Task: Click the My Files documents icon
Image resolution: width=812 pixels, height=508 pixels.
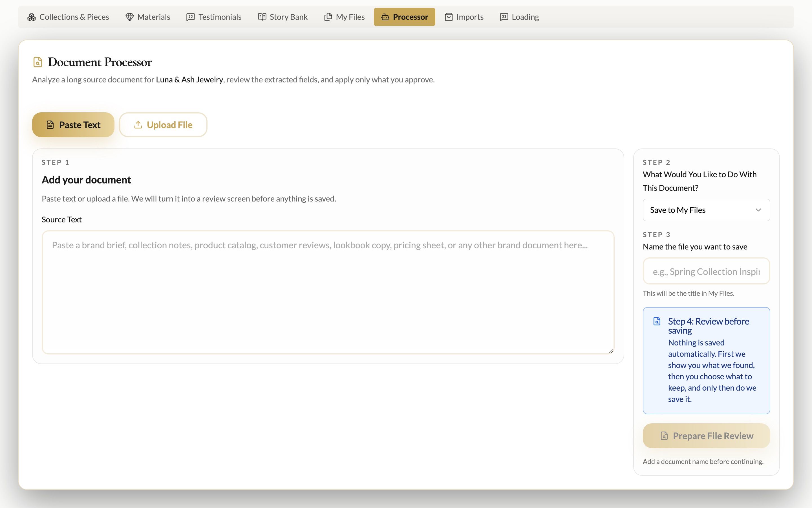Action: click(328, 17)
